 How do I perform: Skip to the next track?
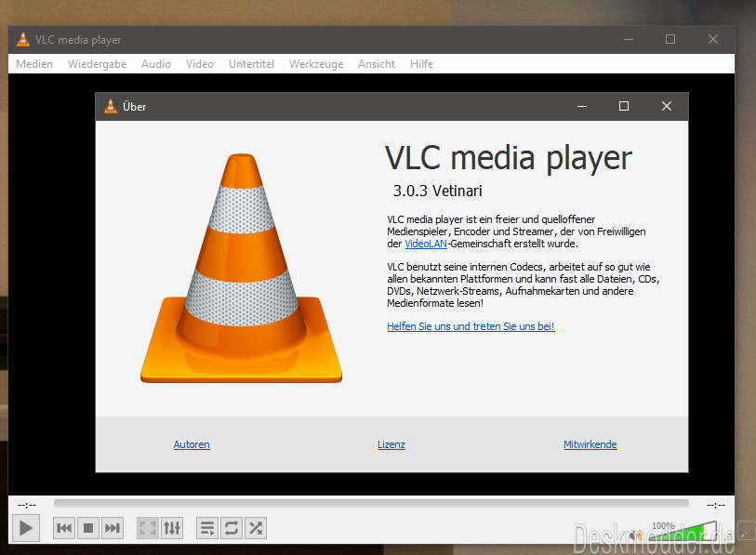coord(113,528)
